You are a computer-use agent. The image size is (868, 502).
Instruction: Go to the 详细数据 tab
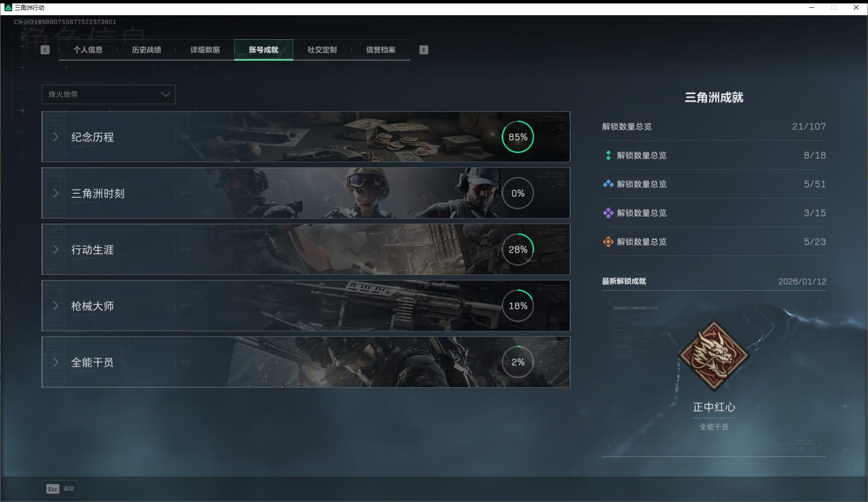(205, 50)
